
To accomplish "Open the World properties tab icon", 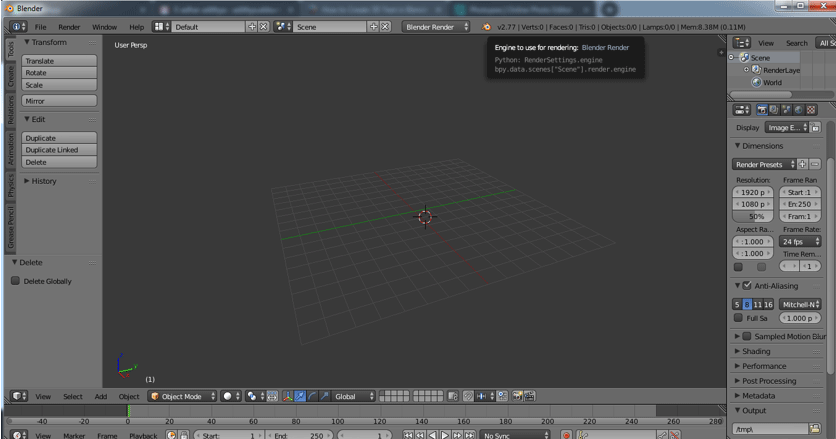I will 798,110.
